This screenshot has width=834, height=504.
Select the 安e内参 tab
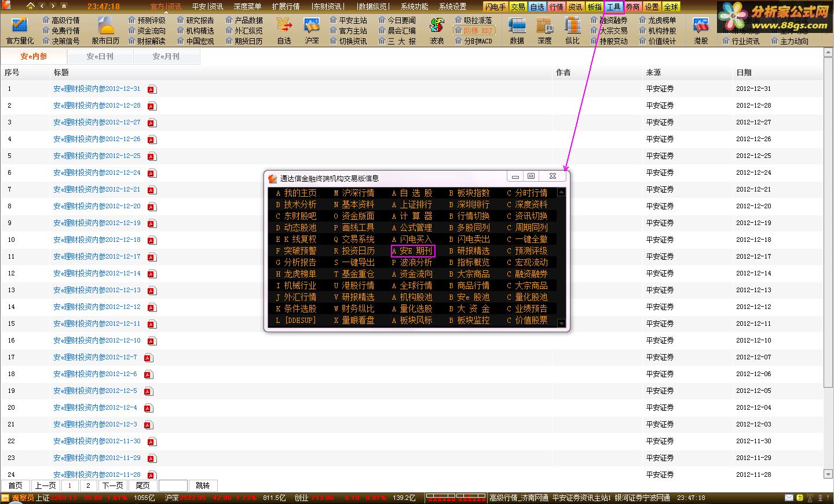point(34,56)
